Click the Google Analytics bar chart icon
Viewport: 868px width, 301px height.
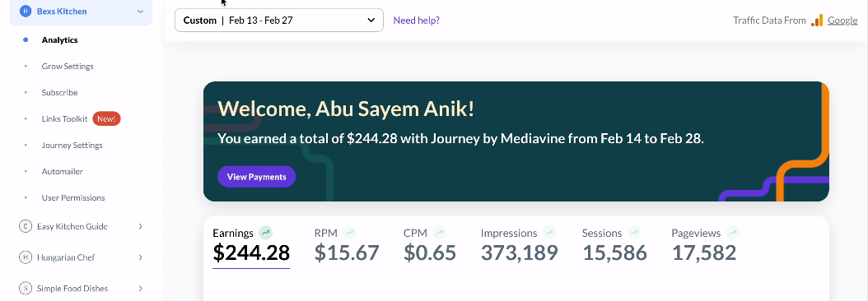pos(817,21)
